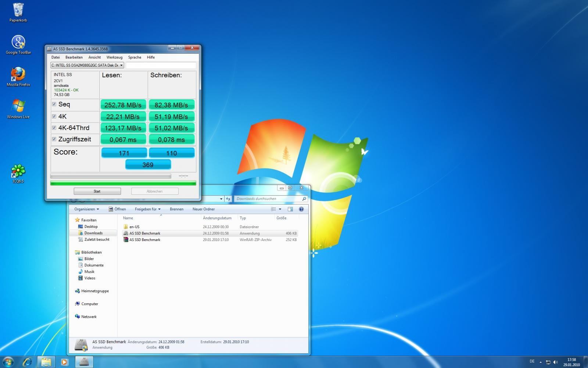Open Windows Media Player from the taskbar
This screenshot has width=588, height=368.
point(65,362)
